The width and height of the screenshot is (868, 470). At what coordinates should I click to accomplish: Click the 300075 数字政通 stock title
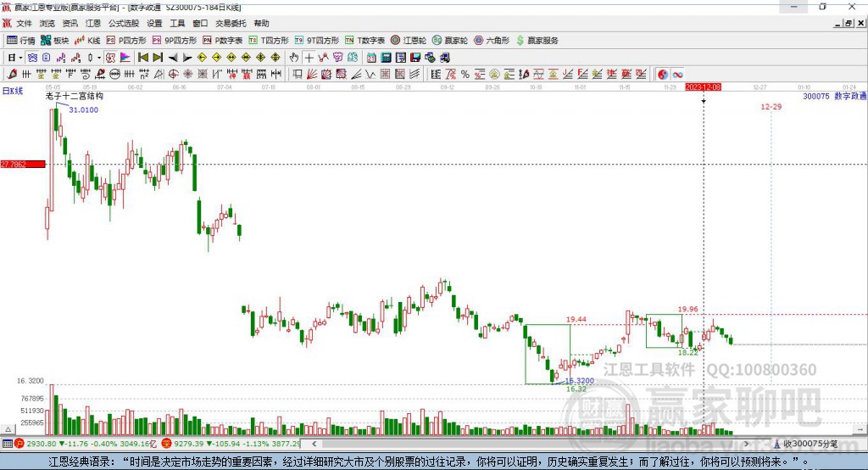click(x=834, y=97)
